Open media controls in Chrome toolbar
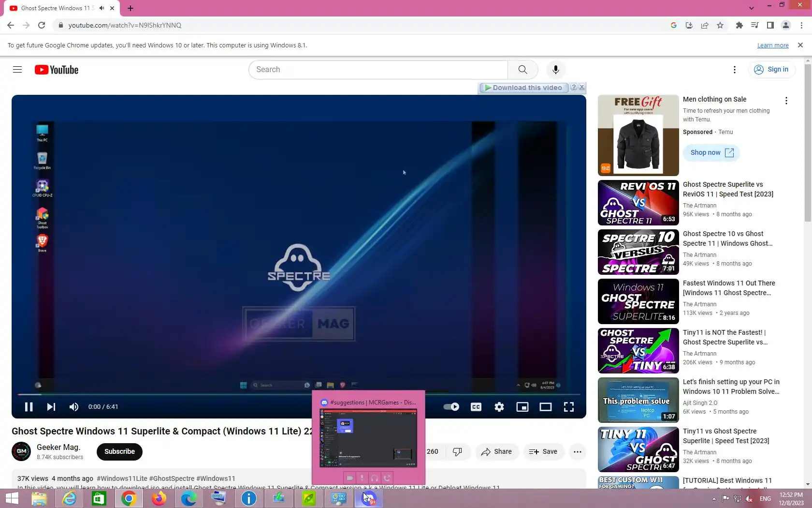Screen dimensions: 812x508 coord(754,25)
